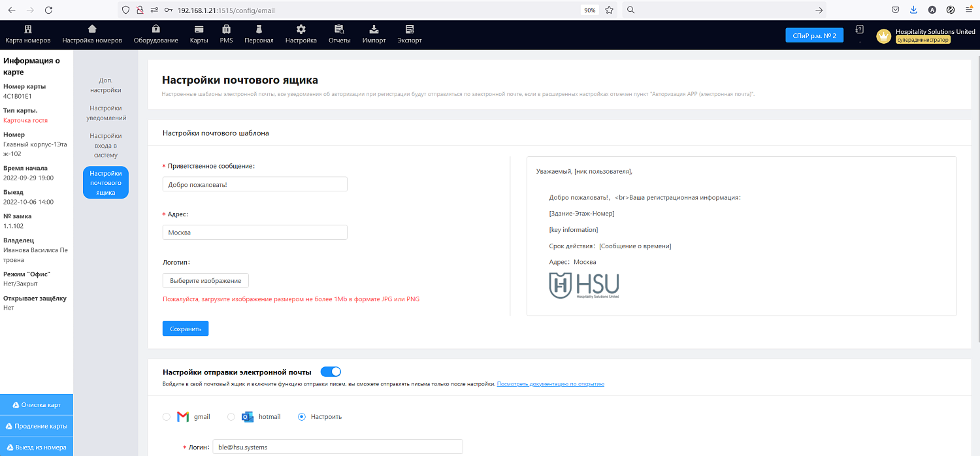Screen dimensions: 980x456
Task: Open the Настройка gear icon
Action: pyautogui.click(x=300, y=33)
